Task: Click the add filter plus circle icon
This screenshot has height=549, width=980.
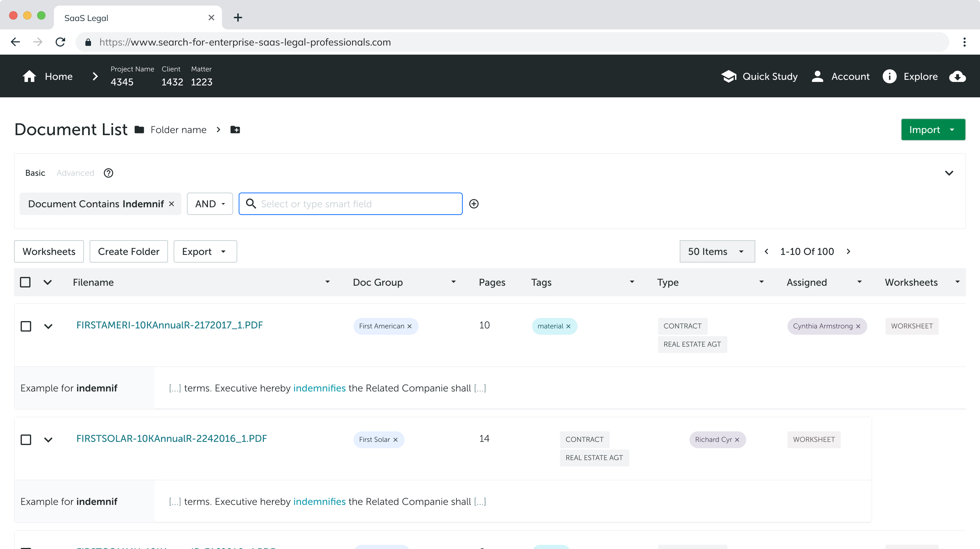Action: [x=474, y=204]
